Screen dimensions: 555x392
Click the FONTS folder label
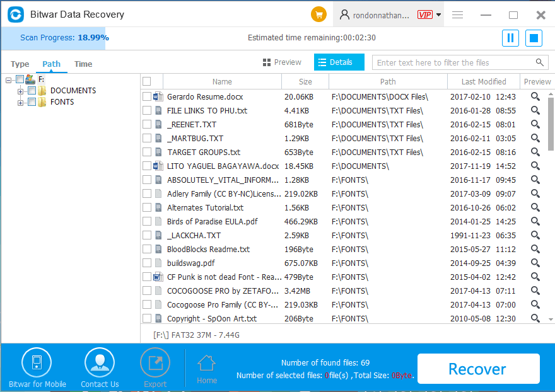pos(62,102)
